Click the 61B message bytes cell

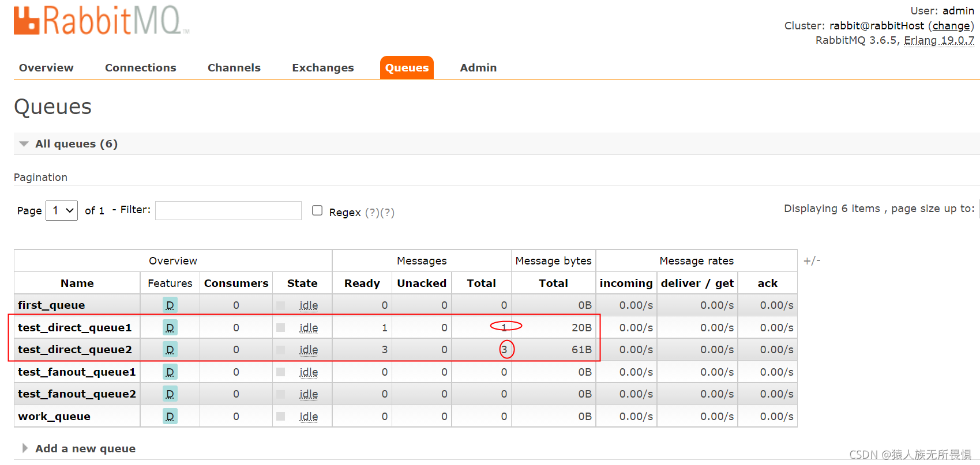tap(581, 349)
